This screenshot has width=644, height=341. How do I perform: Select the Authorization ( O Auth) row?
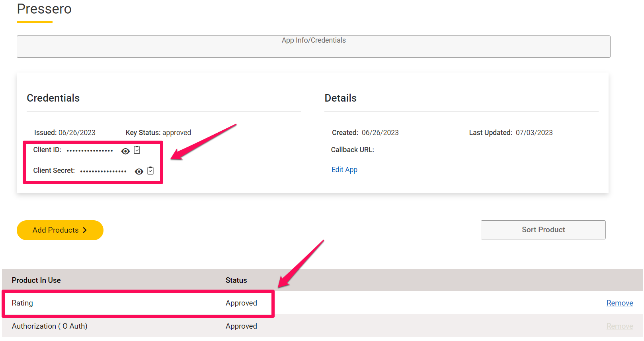click(322, 326)
